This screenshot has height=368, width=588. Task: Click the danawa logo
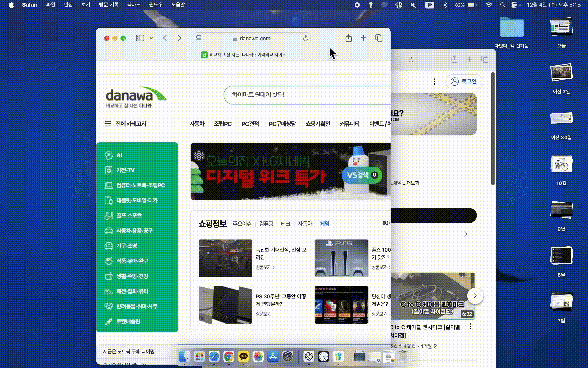[136, 97]
